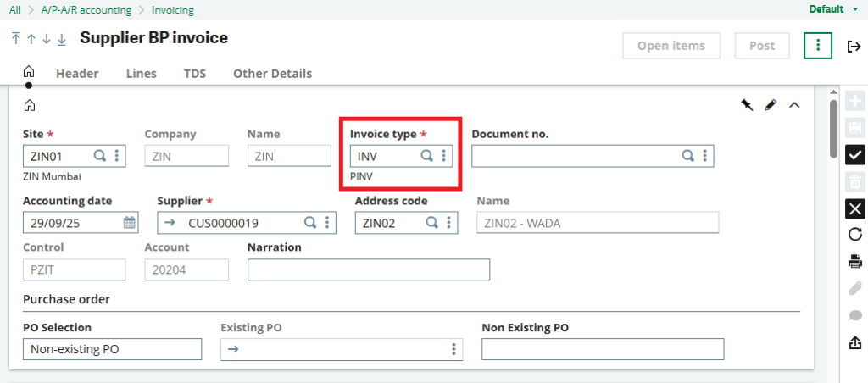Open the Default view dropdown

834,9
